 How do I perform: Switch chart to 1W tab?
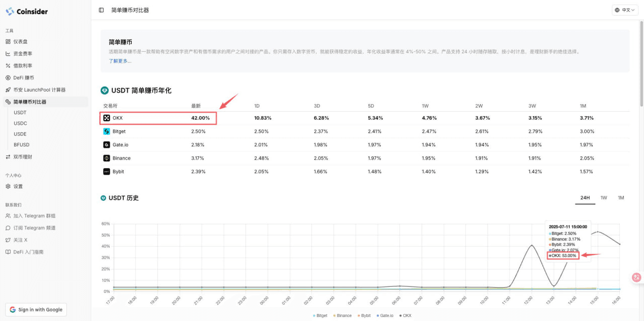[604, 198]
